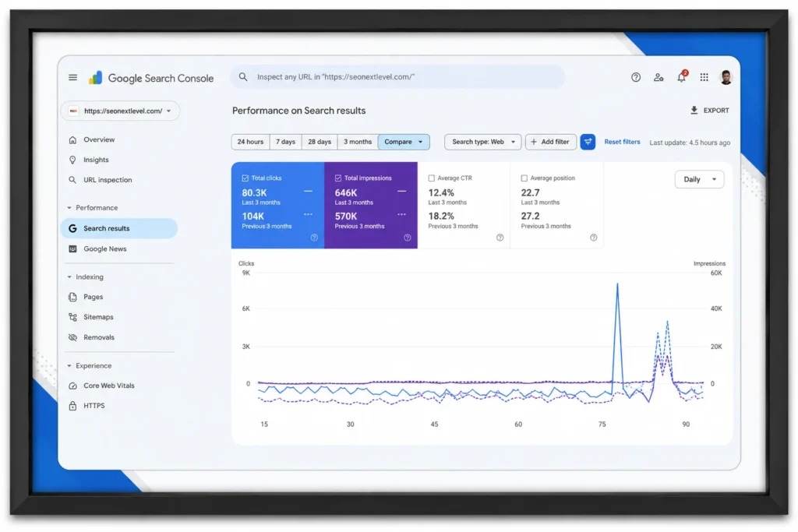Click help icon on Total impressions card

(x=407, y=238)
